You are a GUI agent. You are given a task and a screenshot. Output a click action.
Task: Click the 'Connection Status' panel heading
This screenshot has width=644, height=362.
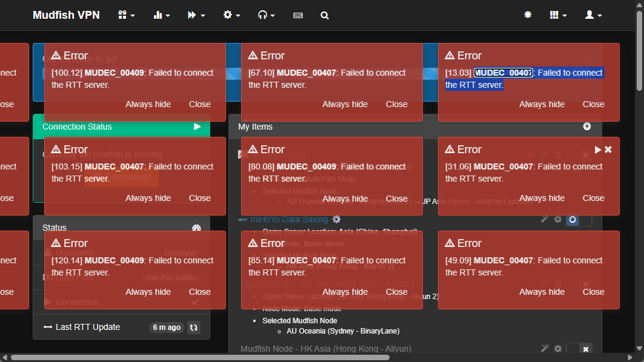[x=77, y=127]
